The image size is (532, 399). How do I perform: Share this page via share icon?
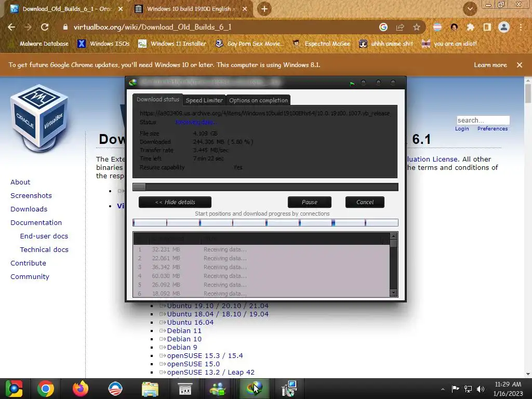pyautogui.click(x=400, y=27)
